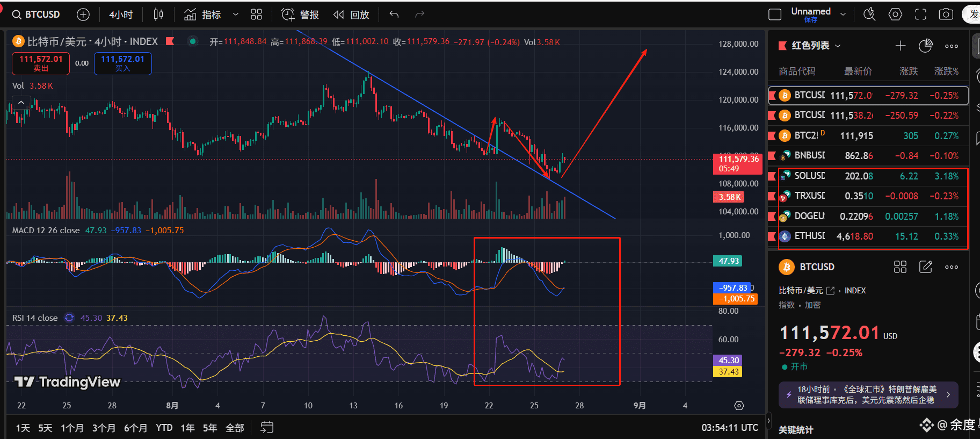The height and width of the screenshot is (439, 980).
Task: Open chart settings hexagon icon
Action: [895, 15]
